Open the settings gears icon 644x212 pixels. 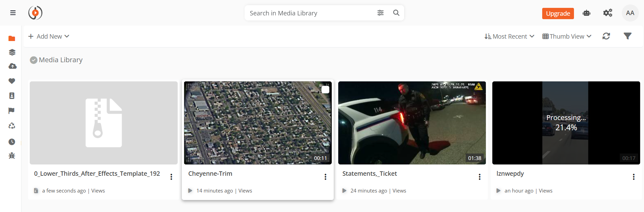[607, 13]
